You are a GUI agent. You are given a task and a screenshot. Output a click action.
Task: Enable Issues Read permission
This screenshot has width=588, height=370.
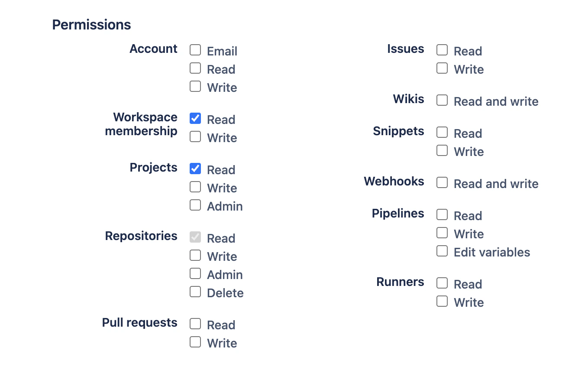(x=442, y=50)
